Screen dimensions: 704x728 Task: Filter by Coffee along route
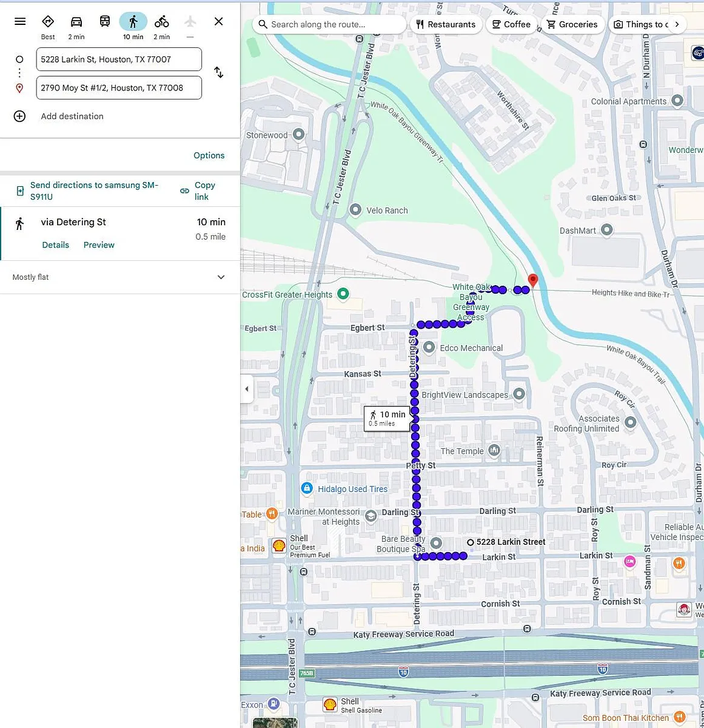[x=512, y=24]
